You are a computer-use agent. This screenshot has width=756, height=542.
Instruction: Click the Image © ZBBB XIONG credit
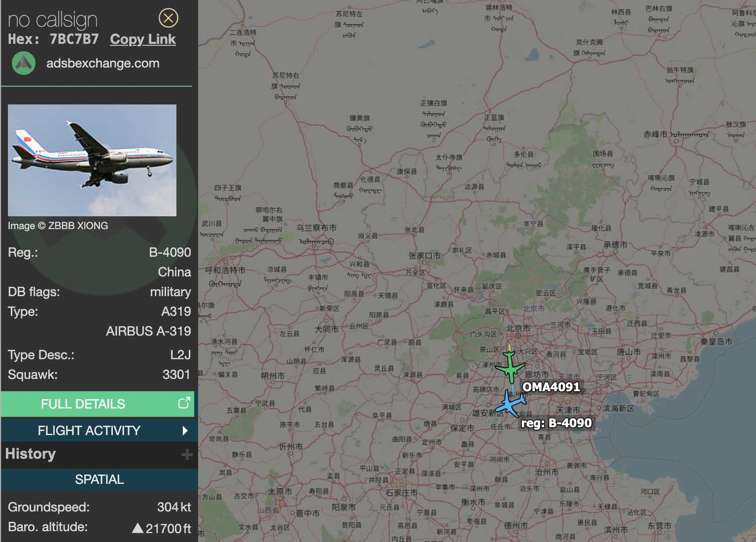pyautogui.click(x=58, y=226)
